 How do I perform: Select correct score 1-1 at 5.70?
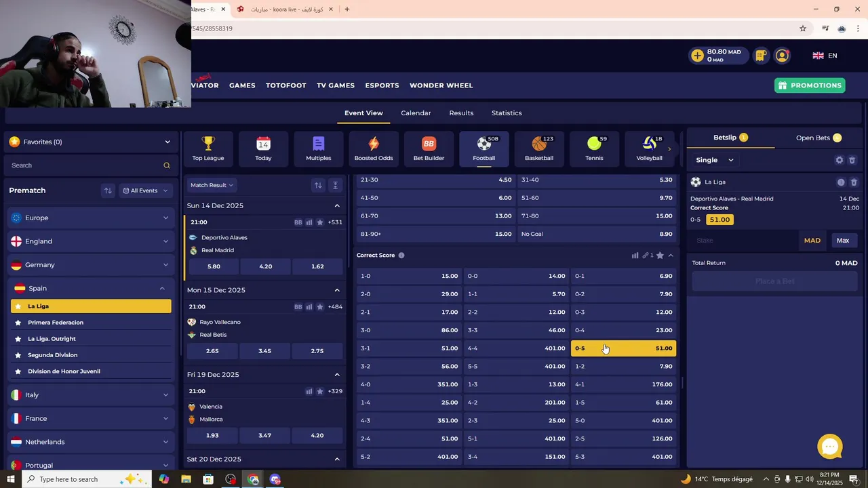point(516,294)
